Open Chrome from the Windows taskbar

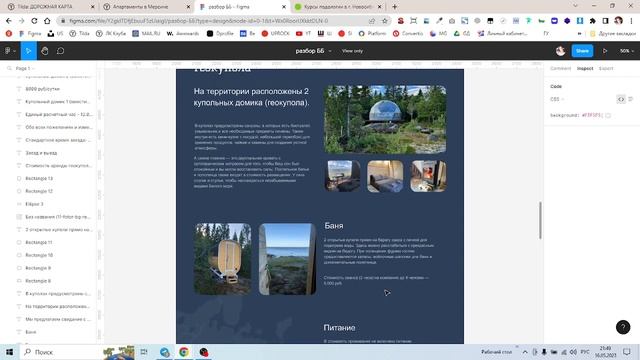point(184,352)
